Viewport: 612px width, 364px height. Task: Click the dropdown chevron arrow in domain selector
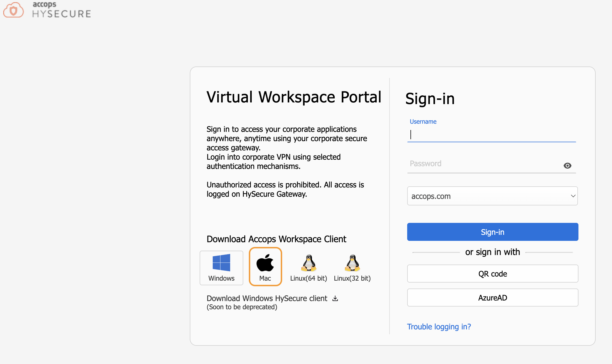tap(573, 196)
